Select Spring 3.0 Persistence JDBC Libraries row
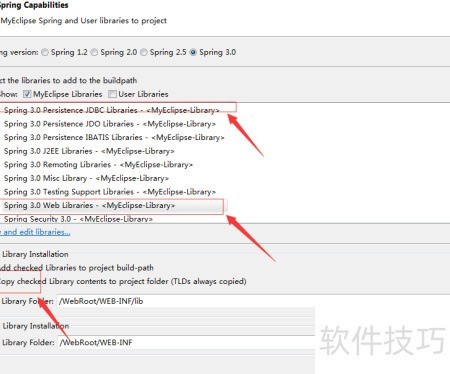Viewport: 450px width, 374px height. (112, 110)
